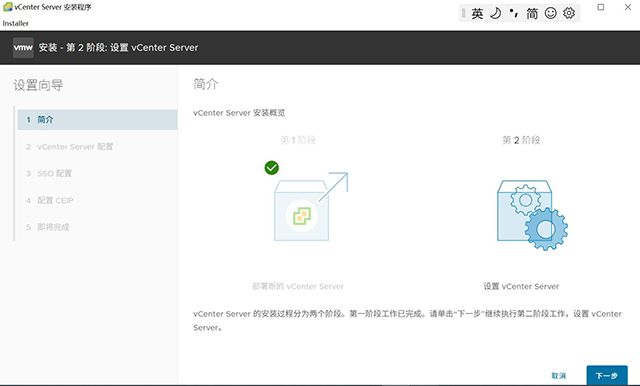Select step 1 简介 in wizard

[97, 120]
